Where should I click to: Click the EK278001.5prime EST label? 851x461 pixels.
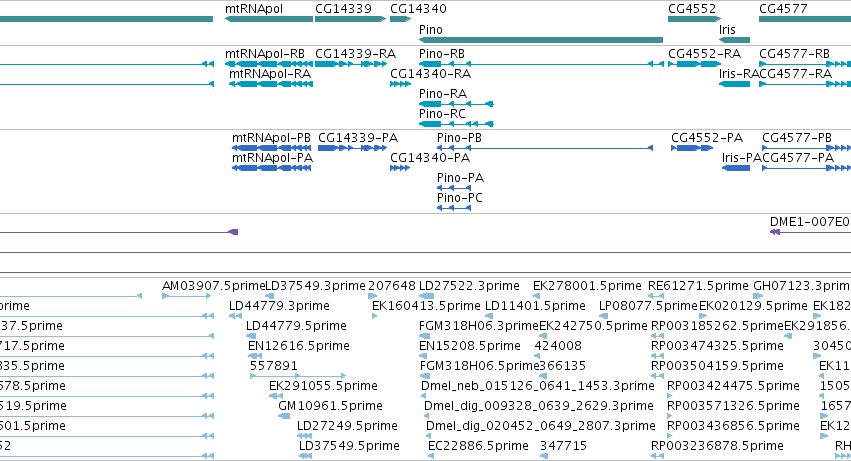pyautogui.click(x=587, y=286)
